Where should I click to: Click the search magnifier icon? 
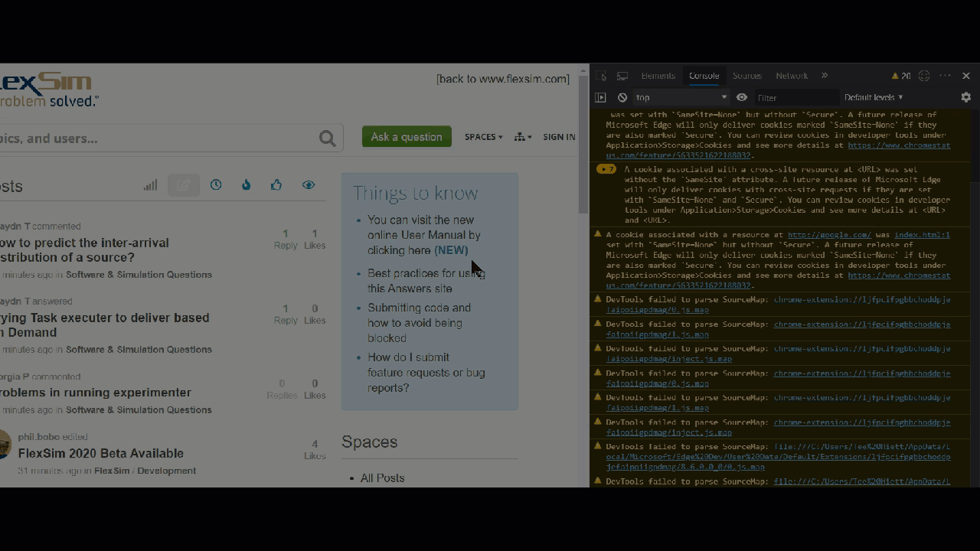(x=327, y=139)
